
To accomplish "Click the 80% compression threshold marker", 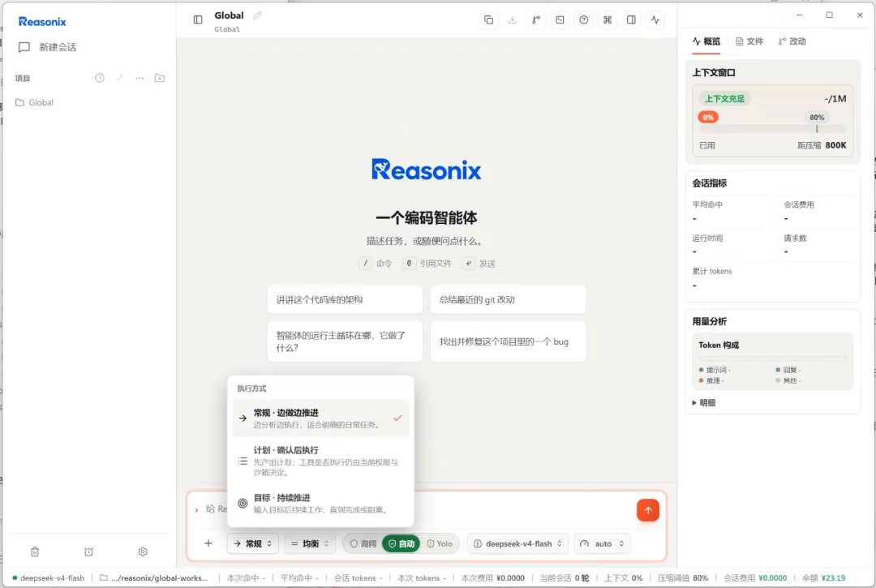I will [x=817, y=118].
